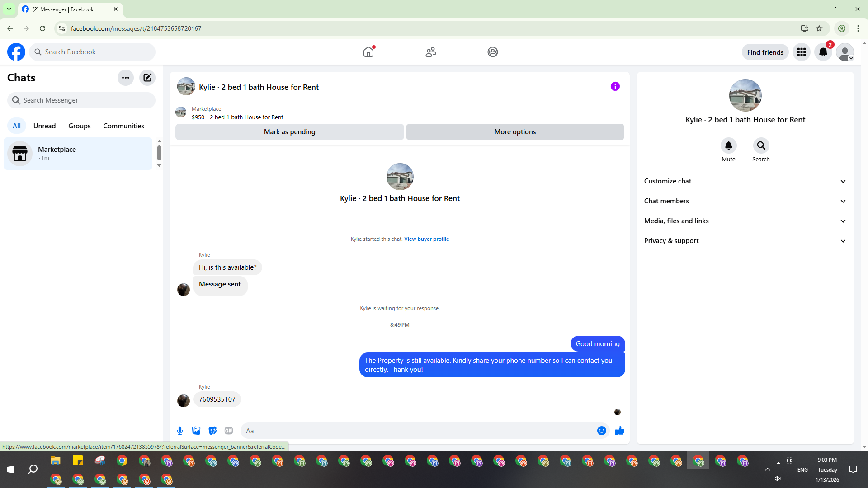868x488 pixels.
Task: Click the Mark as pending button
Action: [x=289, y=132]
